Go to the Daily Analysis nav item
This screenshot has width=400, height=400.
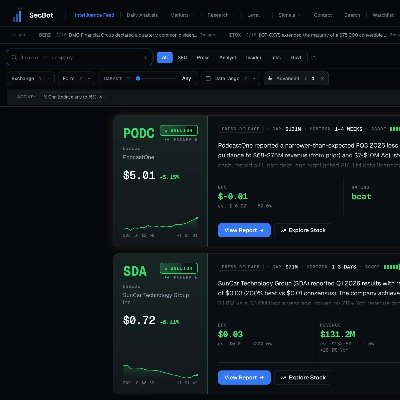(142, 15)
